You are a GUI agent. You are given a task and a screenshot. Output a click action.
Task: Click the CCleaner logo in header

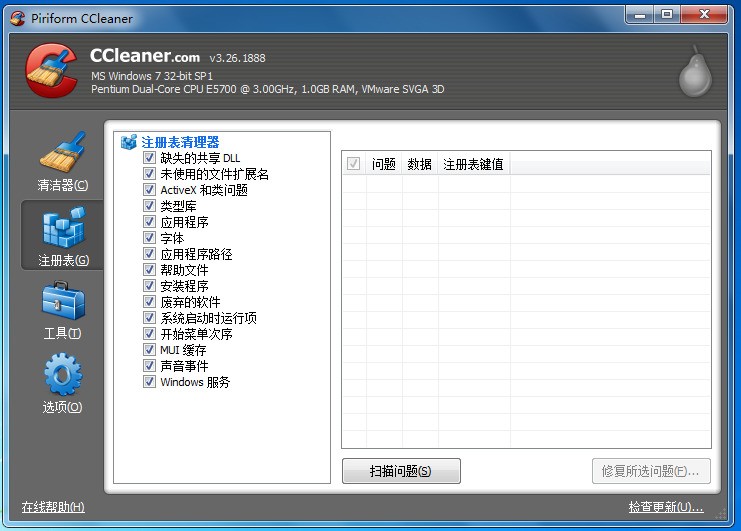click(52, 70)
